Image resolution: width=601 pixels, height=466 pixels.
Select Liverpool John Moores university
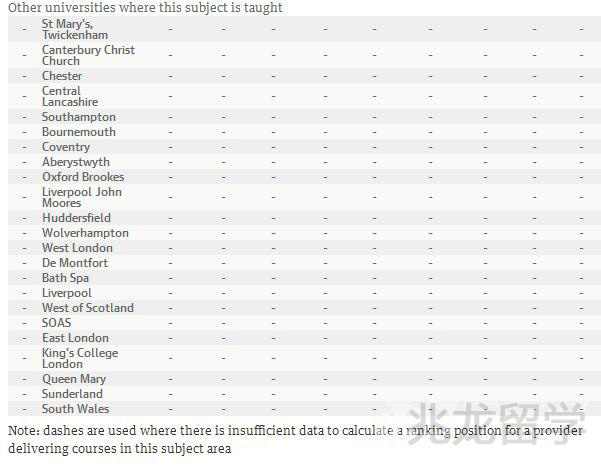click(x=81, y=197)
